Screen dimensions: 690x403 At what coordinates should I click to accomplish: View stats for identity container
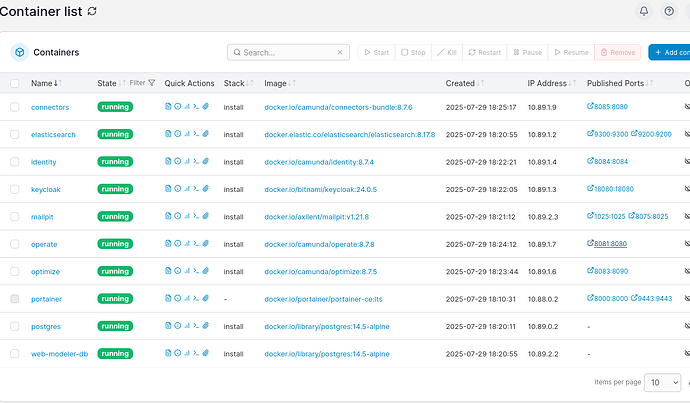tap(187, 161)
